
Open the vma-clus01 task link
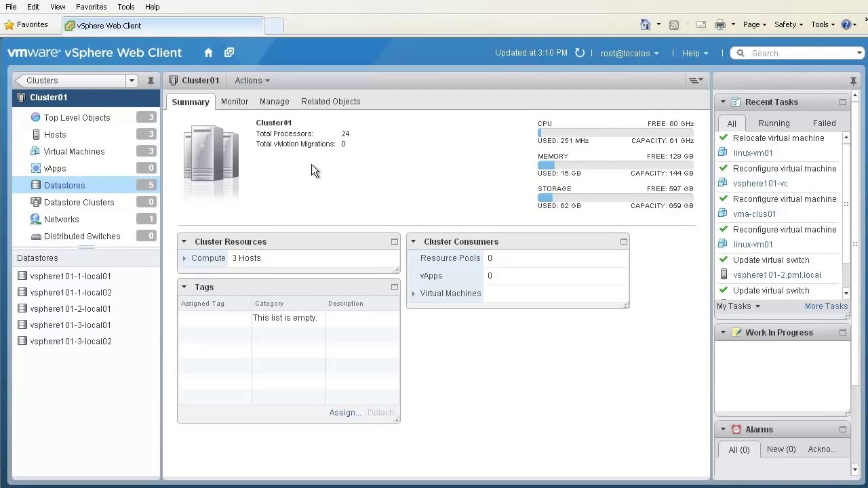pos(754,214)
